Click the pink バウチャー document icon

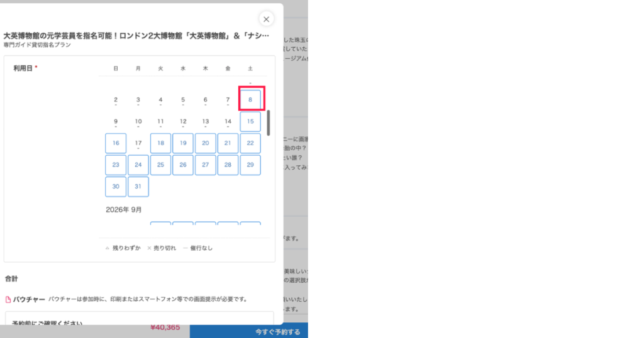pyautogui.click(x=8, y=300)
